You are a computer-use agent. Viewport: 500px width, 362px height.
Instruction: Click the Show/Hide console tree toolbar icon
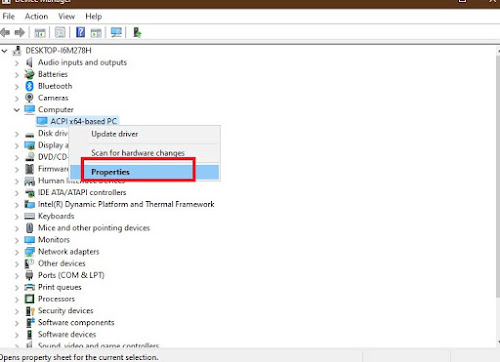click(x=40, y=33)
